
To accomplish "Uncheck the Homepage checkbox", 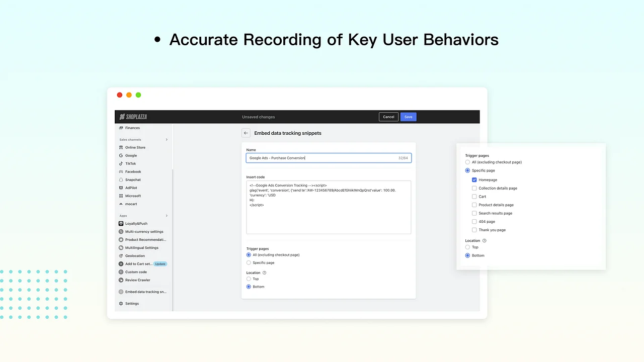I will pos(474,180).
